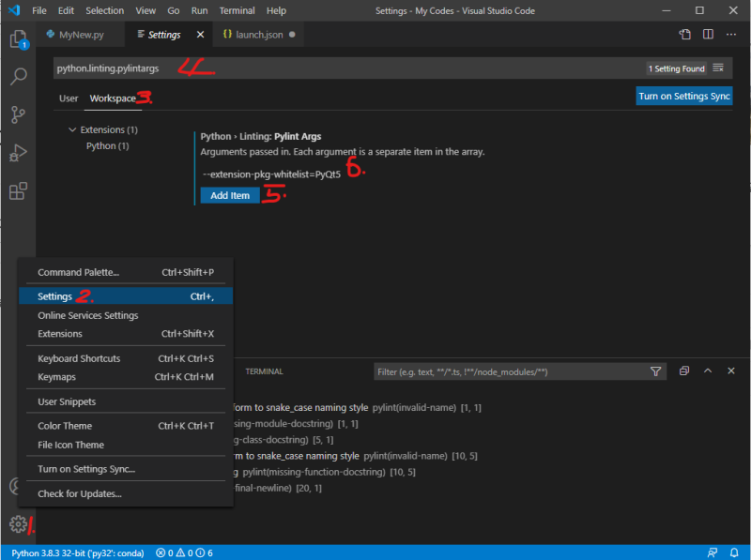This screenshot has height=560, width=751.
Task: Open the editor More Actions ellipsis
Action: pos(731,35)
